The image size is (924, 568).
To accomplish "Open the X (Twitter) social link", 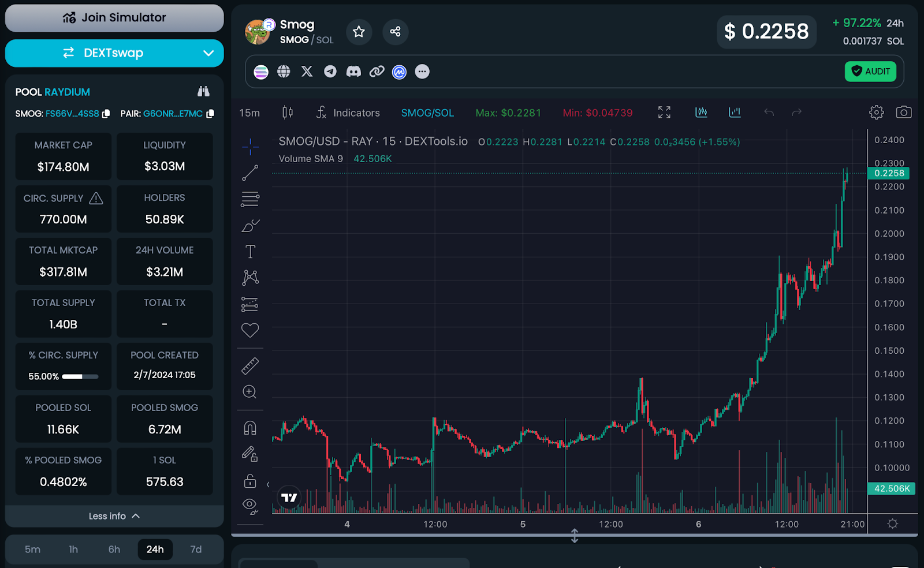I will coord(307,72).
